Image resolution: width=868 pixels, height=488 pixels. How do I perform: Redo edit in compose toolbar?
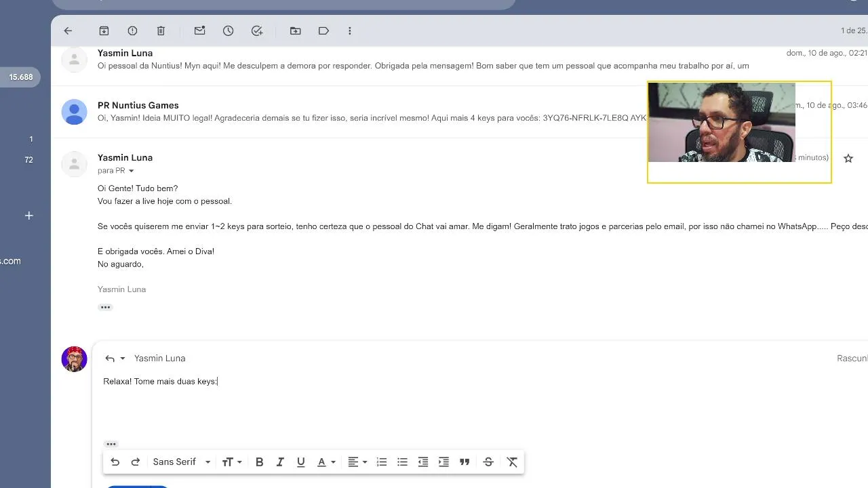[136, 462]
